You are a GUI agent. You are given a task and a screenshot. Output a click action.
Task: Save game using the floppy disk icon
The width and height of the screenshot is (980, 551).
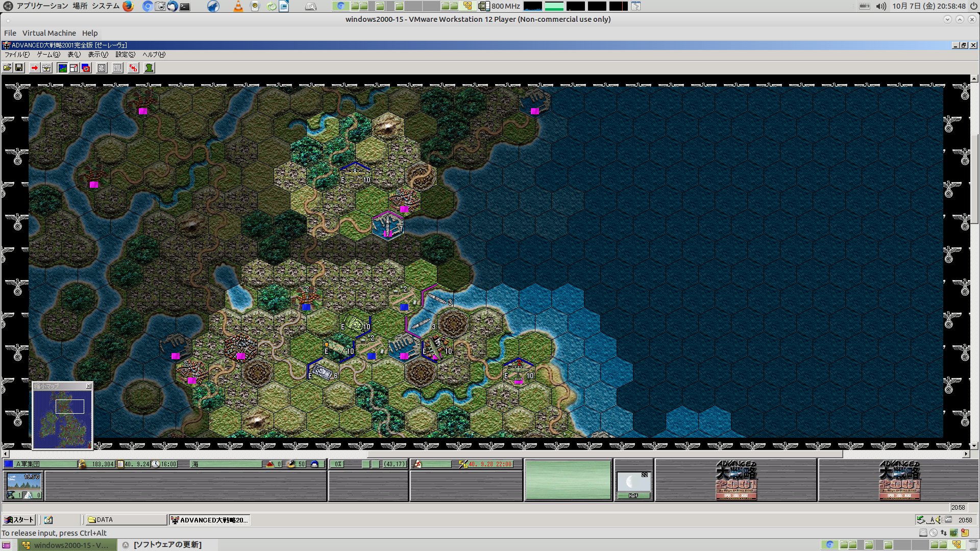pos(19,68)
